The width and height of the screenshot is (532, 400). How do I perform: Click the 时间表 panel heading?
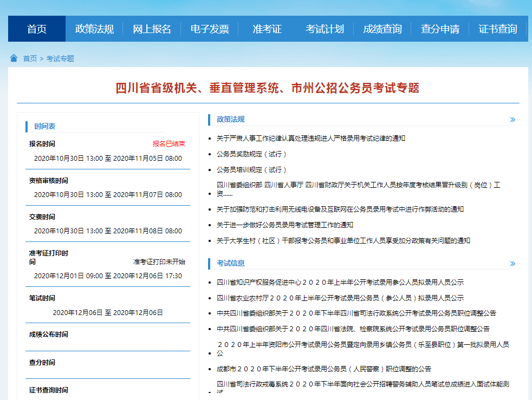[x=45, y=127]
